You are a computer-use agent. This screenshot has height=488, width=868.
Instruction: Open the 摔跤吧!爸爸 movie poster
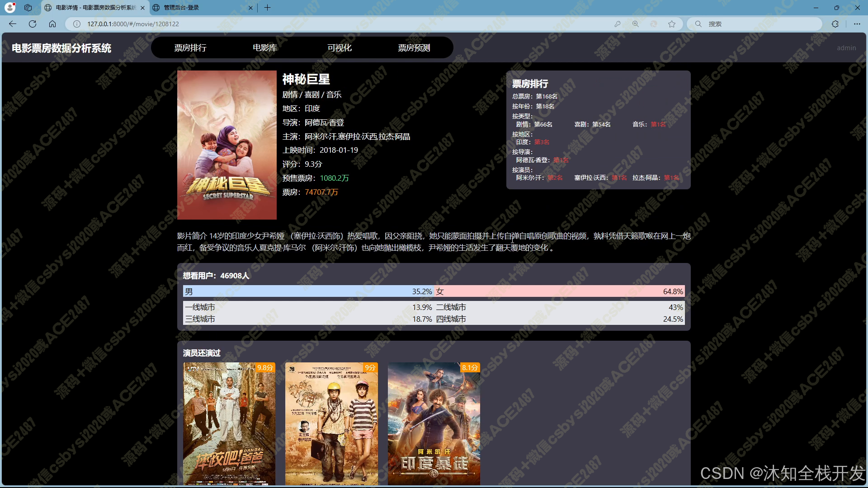pyautogui.click(x=229, y=424)
